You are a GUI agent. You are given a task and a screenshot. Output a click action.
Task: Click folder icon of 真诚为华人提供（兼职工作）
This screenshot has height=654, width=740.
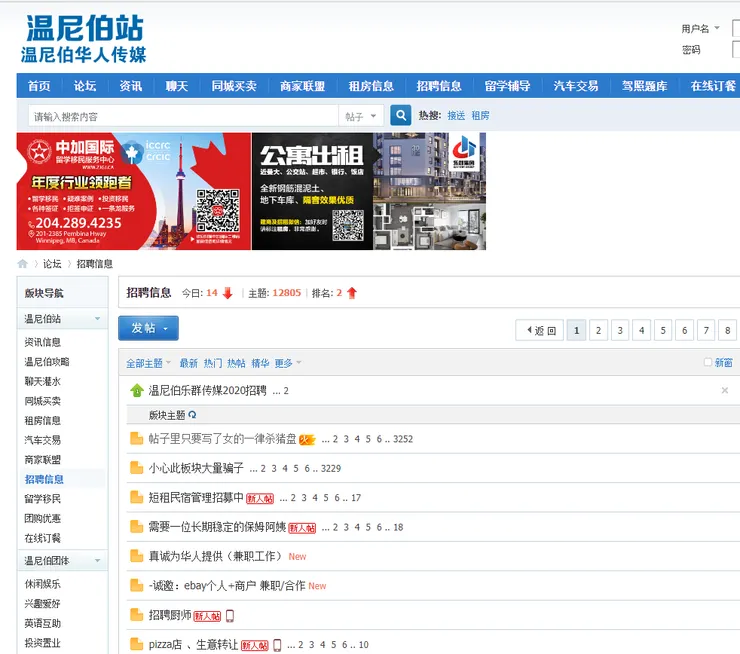click(x=136, y=556)
